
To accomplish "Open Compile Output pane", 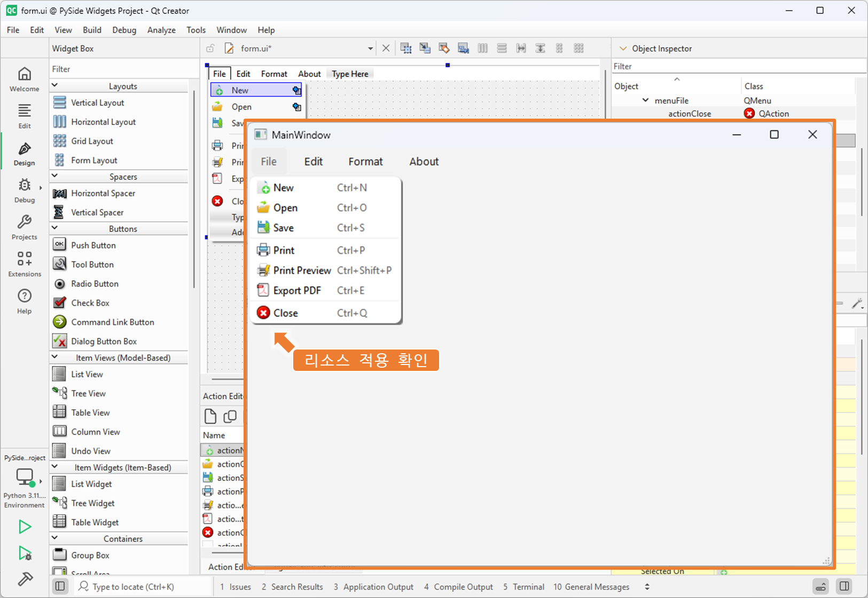I will pos(458,587).
